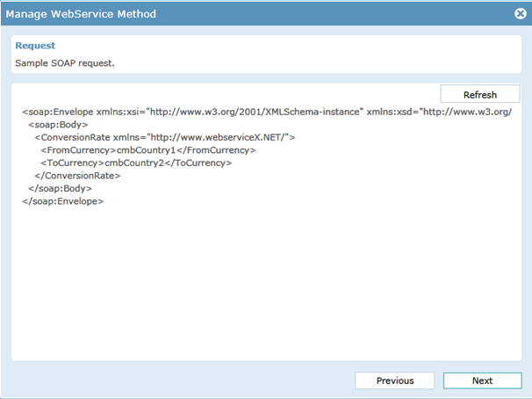Click the opening soap:Envelope line

[267, 112]
